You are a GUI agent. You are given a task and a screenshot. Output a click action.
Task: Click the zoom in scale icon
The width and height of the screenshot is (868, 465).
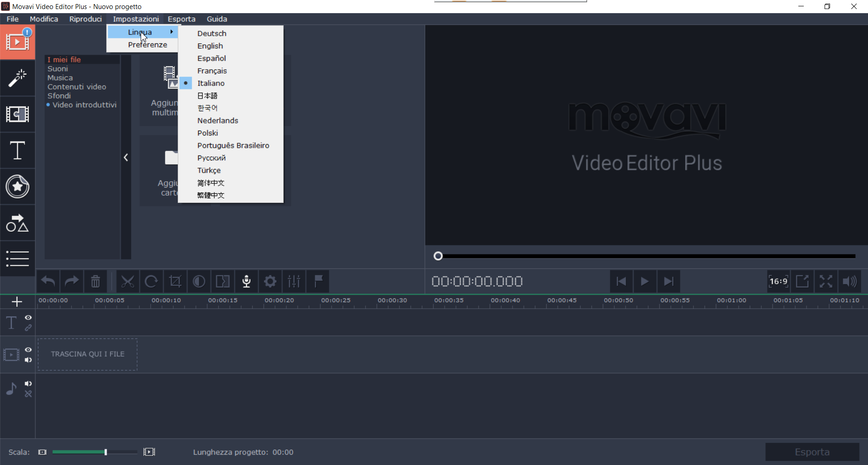tap(149, 452)
